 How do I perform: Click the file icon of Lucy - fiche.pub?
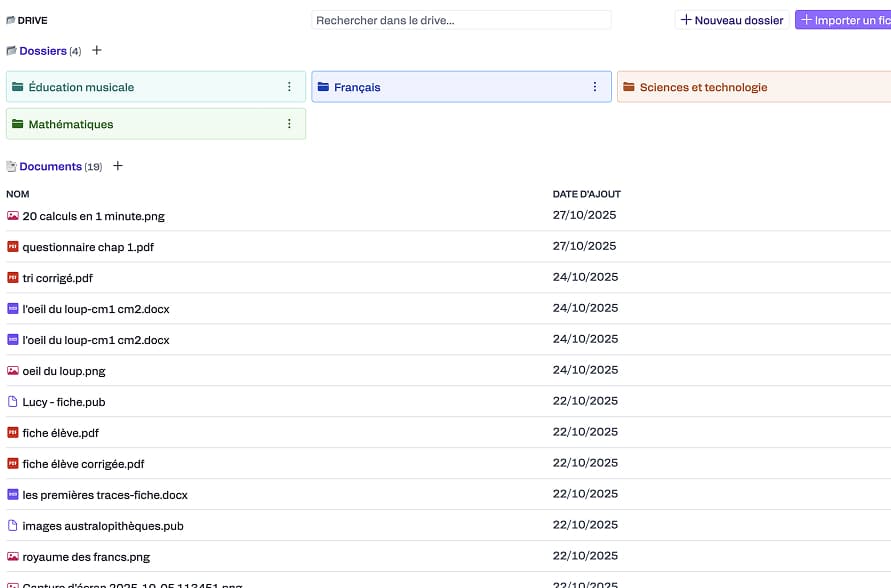pyautogui.click(x=13, y=402)
